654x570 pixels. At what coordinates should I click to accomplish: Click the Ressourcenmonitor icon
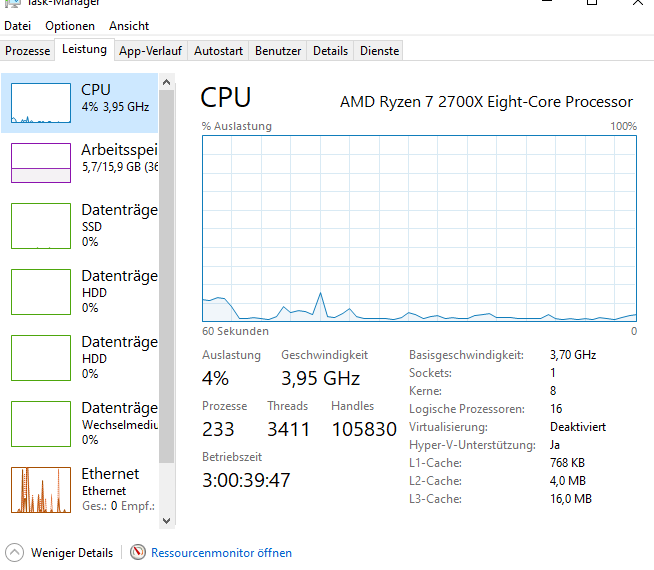138,552
